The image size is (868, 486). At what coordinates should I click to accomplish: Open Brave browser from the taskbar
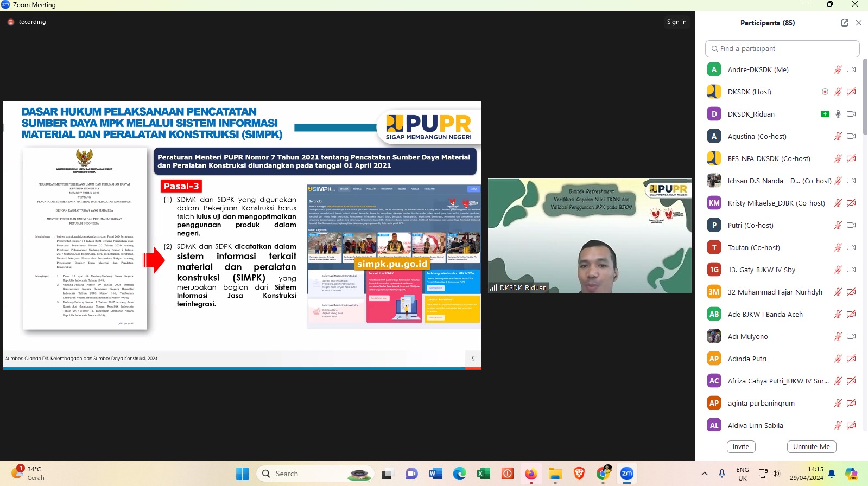[x=579, y=474]
